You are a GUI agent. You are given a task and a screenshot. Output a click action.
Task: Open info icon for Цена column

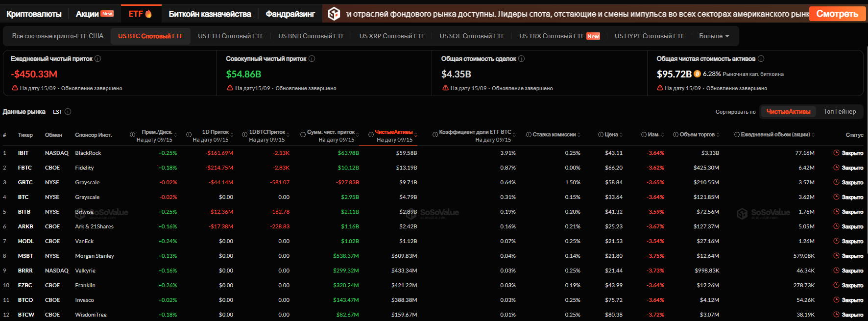pos(601,135)
